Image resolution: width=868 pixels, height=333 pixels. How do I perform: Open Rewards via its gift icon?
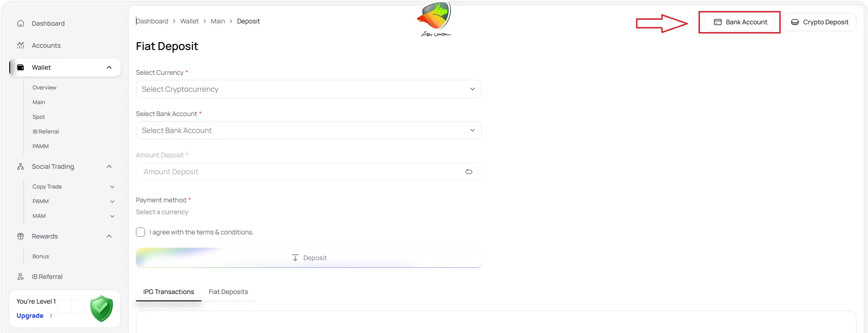20,236
